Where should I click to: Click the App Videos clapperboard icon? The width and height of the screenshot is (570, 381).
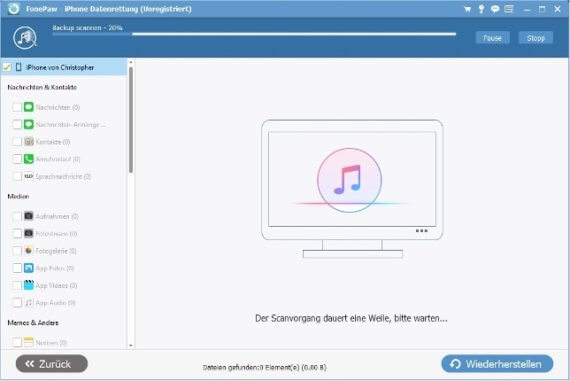tap(29, 285)
